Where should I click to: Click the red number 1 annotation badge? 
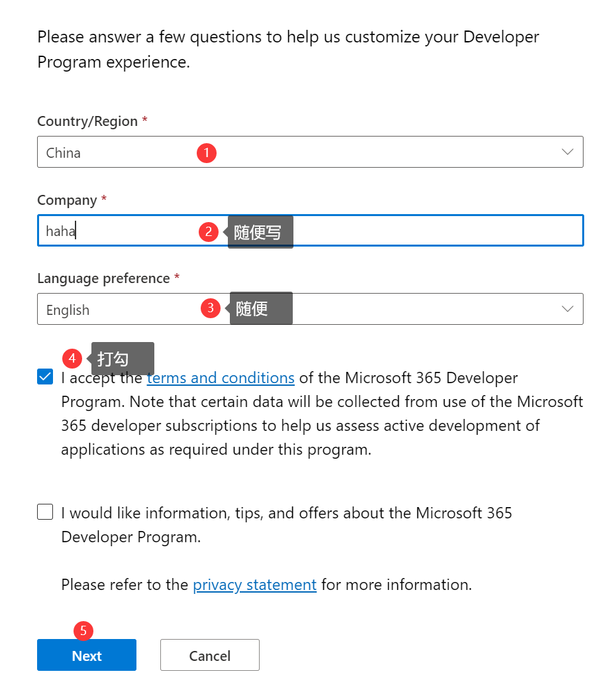point(207,153)
